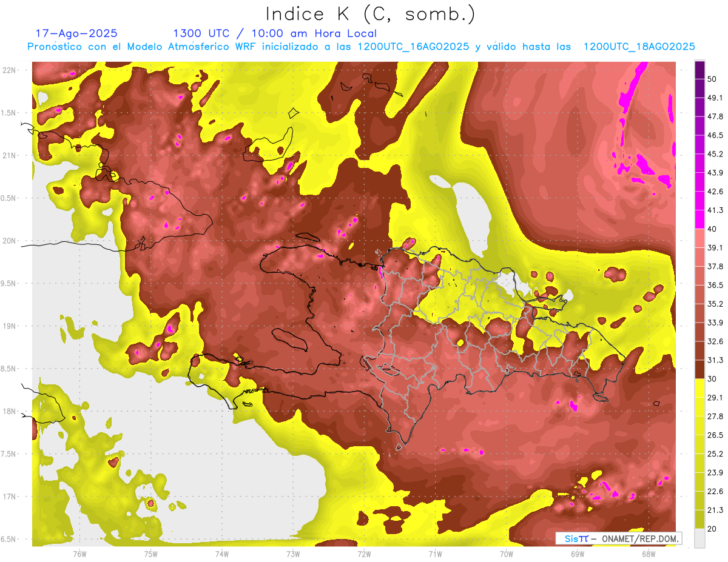Click the '21N' latitude axis label
This screenshot has width=728, height=562.
(8, 155)
